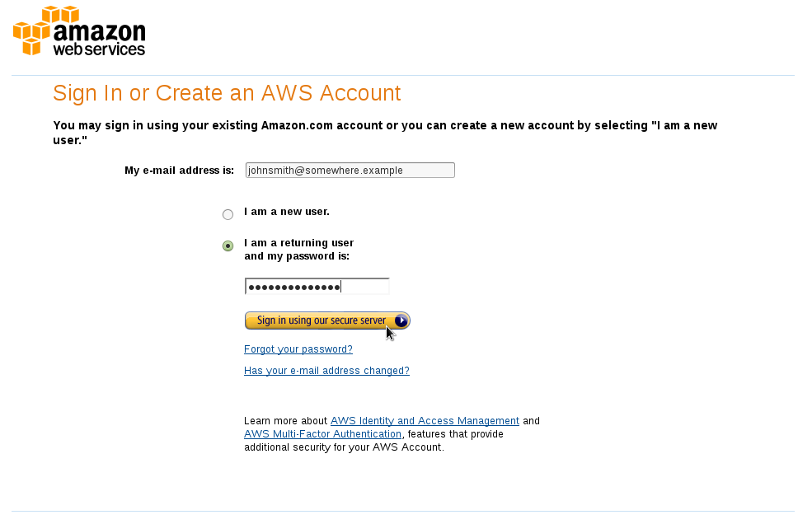This screenshot has height=524, width=812.
Task: Follow "Has your e-mail address changed?" link
Action: 326,371
